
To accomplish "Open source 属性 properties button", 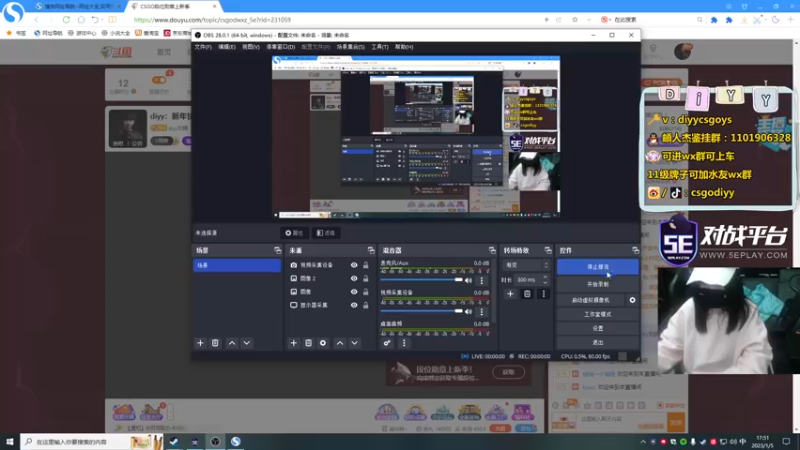I will [x=294, y=233].
